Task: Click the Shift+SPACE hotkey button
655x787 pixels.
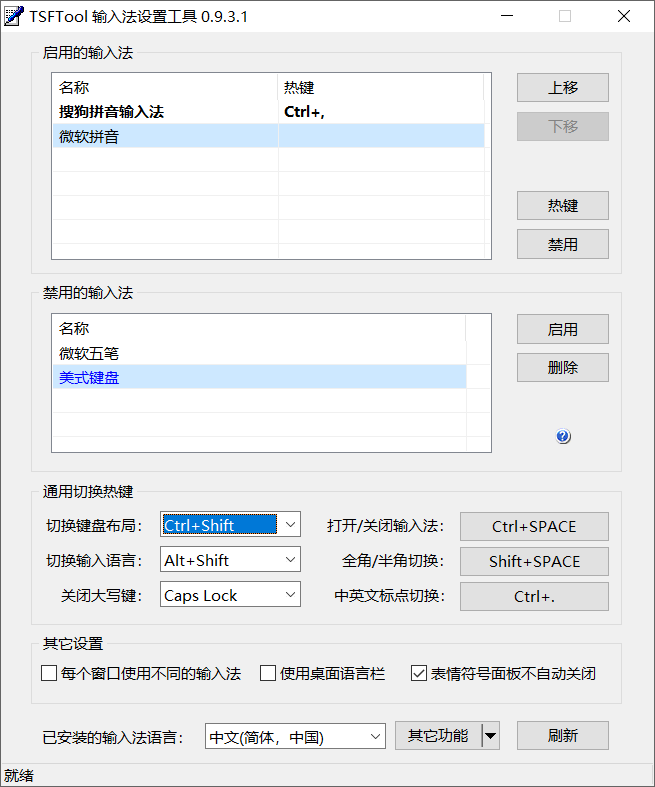Action: coord(534,561)
